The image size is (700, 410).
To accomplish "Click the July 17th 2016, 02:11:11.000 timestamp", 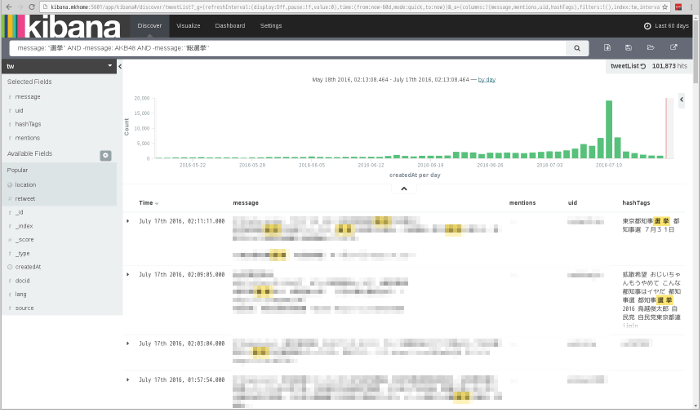I will click(x=182, y=221).
